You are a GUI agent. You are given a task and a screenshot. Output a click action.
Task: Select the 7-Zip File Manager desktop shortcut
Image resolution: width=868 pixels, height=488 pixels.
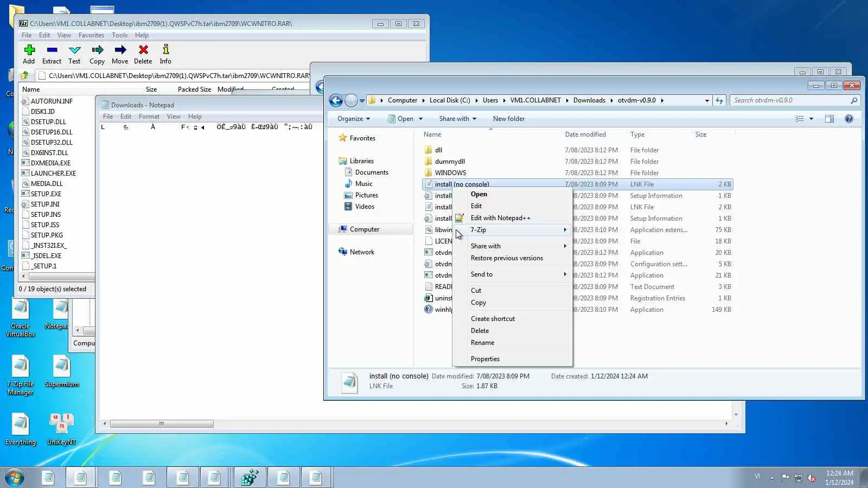21,376
